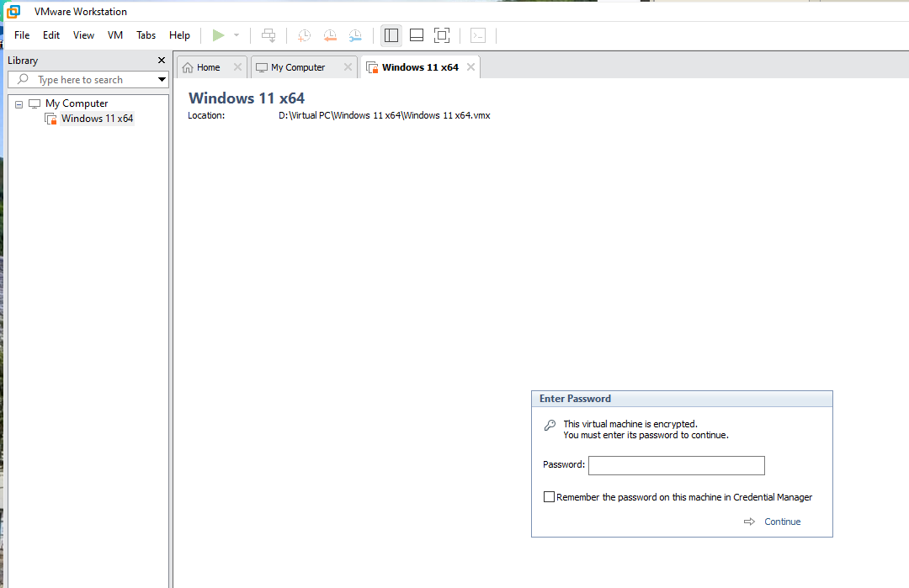This screenshot has width=909, height=588.
Task: Toggle the library sidebar view icon
Action: tap(391, 35)
